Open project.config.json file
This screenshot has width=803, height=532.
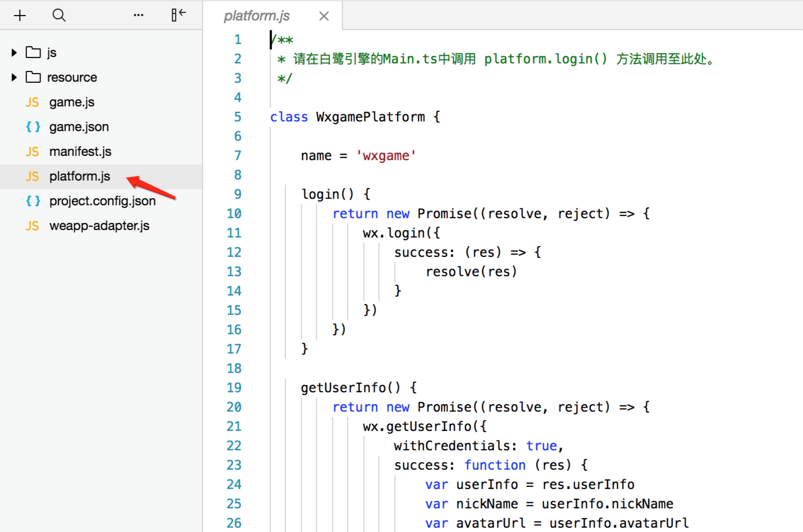102,201
